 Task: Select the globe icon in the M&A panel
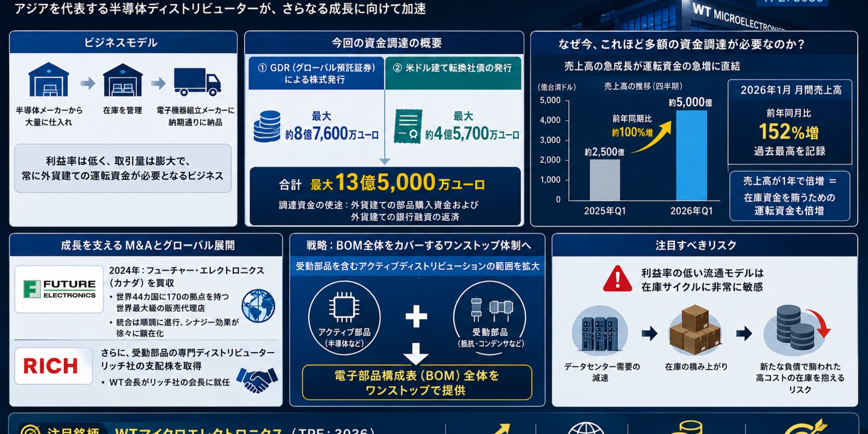click(x=258, y=306)
